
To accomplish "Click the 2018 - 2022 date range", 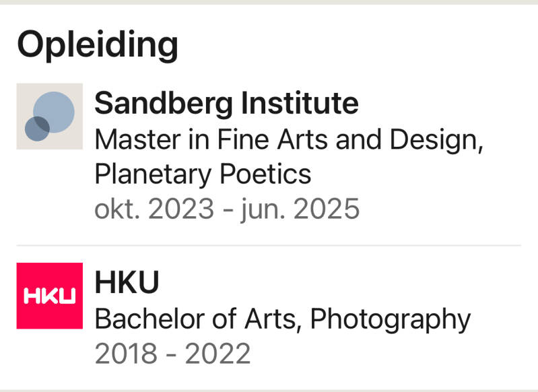I will (x=172, y=353).
